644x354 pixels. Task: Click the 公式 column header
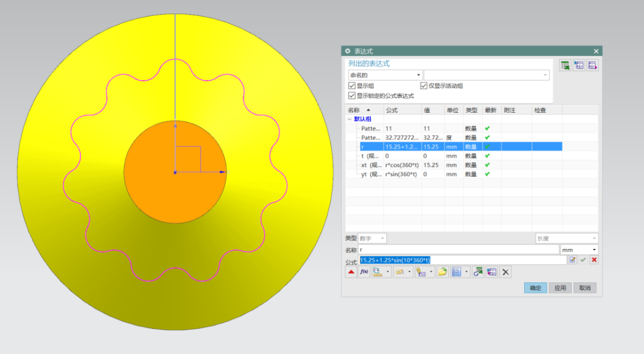pyautogui.click(x=392, y=110)
